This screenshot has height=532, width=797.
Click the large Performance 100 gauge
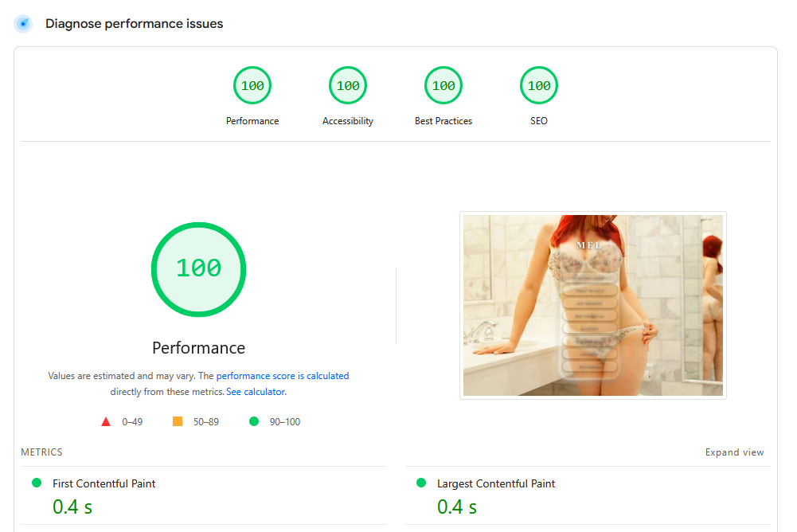click(198, 269)
